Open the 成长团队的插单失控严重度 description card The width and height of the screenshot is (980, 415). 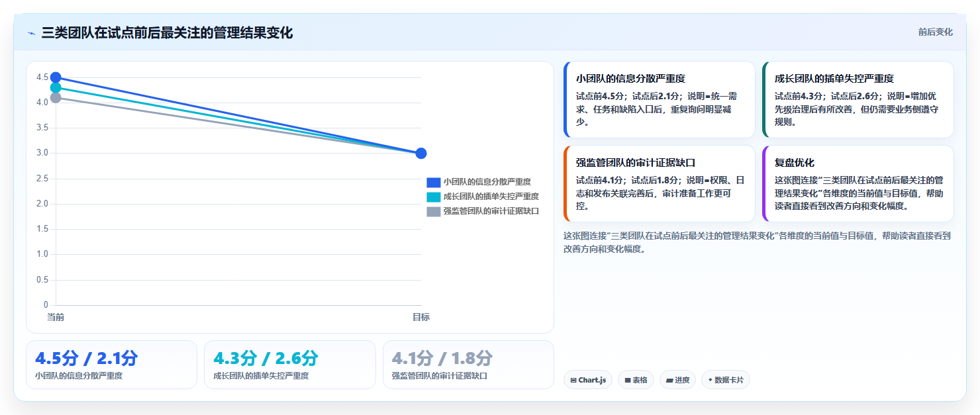click(857, 100)
